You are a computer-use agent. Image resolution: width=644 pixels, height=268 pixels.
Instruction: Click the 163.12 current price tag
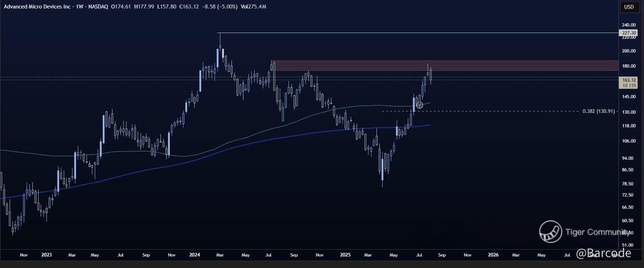[629, 80]
